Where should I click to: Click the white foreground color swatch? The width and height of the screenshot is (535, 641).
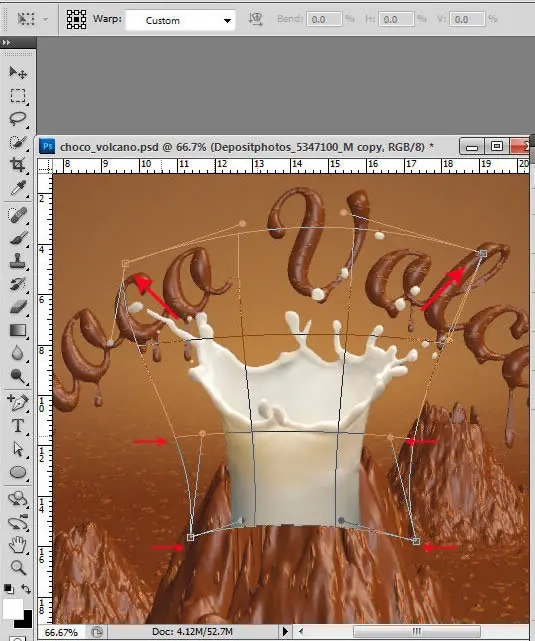coord(12,610)
